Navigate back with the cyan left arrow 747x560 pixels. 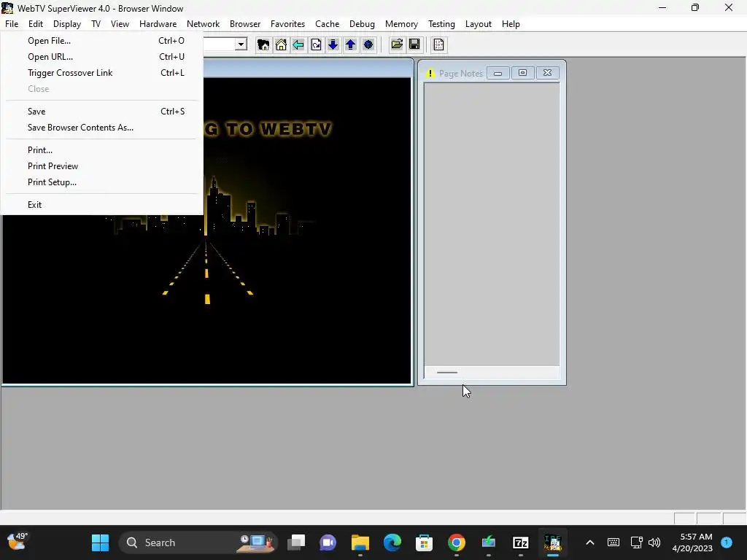(298, 44)
